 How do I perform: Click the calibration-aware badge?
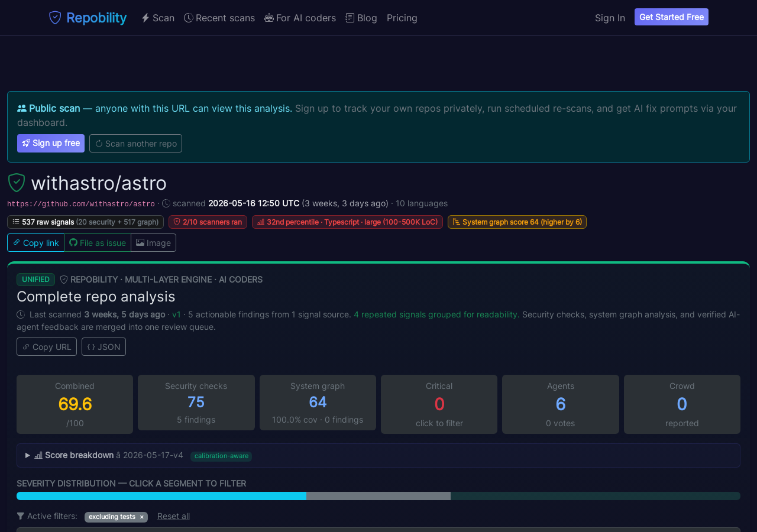click(x=221, y=456)
